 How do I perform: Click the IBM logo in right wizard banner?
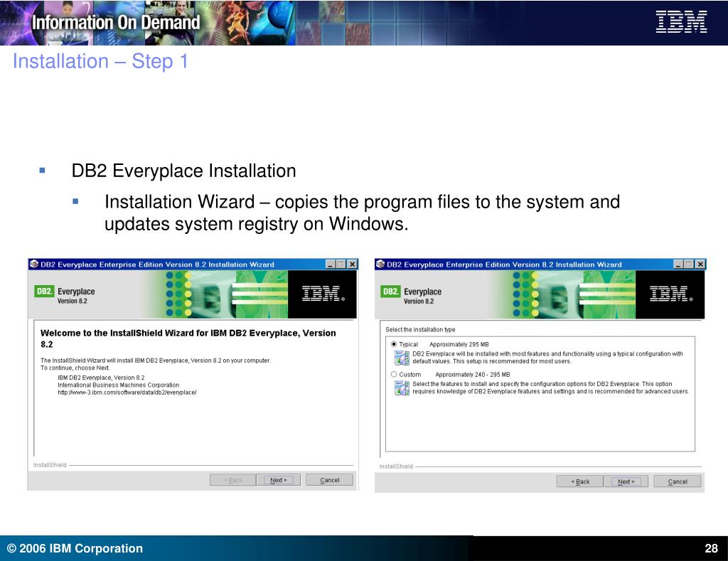point(671,294)
